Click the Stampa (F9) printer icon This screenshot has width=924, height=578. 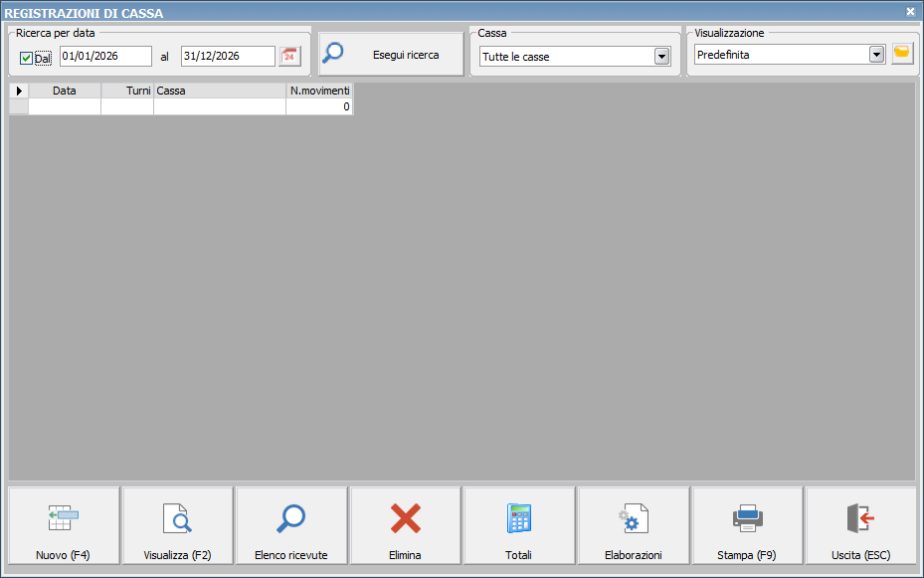click(747, 518)
